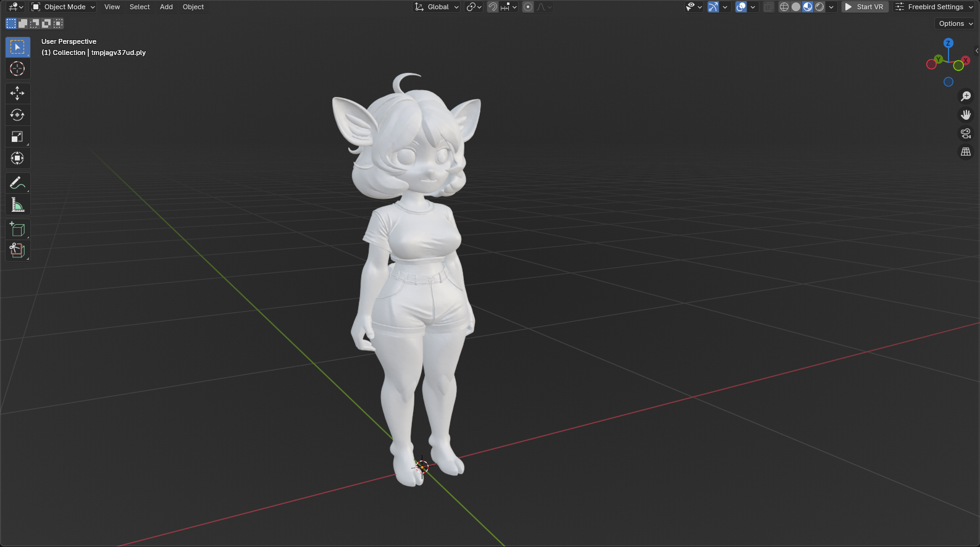The height and width of the screenshot is (547, 980).
Task: Toggle the camera view icon
Action: coord(966,133)
